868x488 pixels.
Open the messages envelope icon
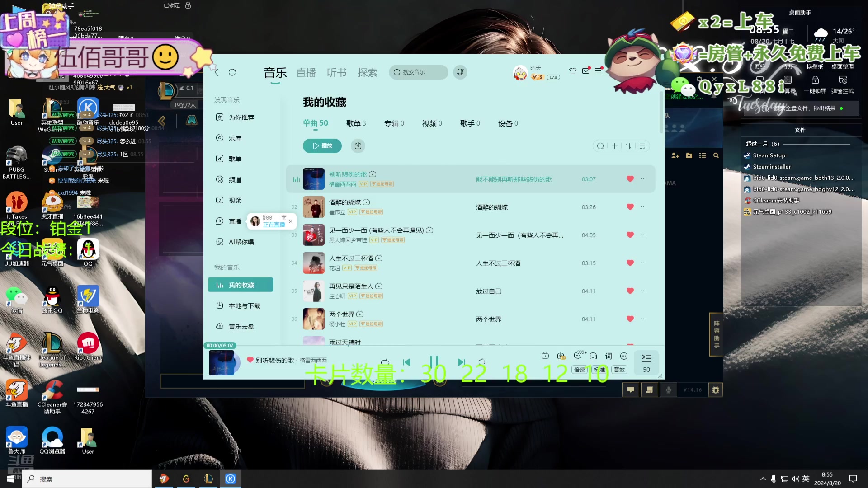586,71
